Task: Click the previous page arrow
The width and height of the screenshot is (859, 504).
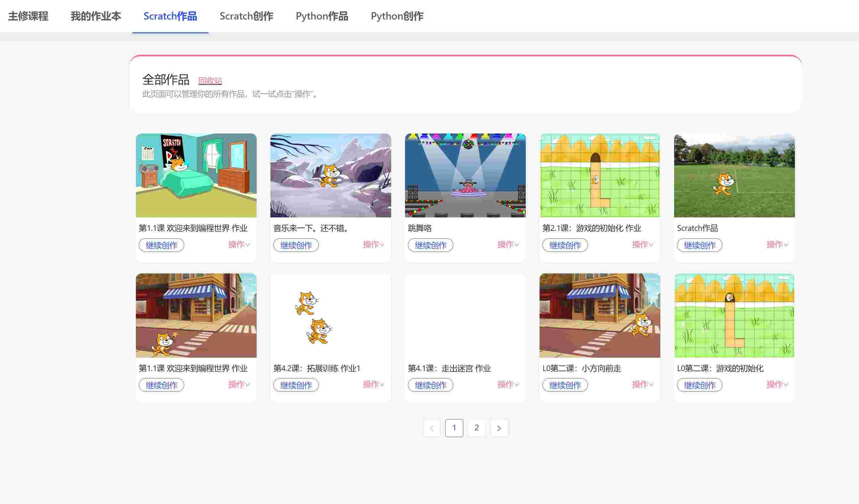Action: coord(432,428)
